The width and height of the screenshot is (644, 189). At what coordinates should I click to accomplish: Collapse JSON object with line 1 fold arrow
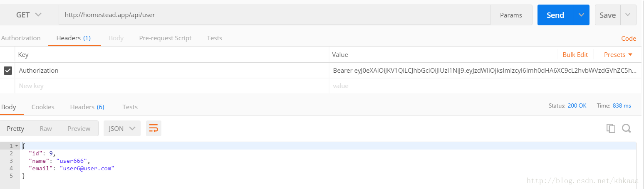[17, 146]
